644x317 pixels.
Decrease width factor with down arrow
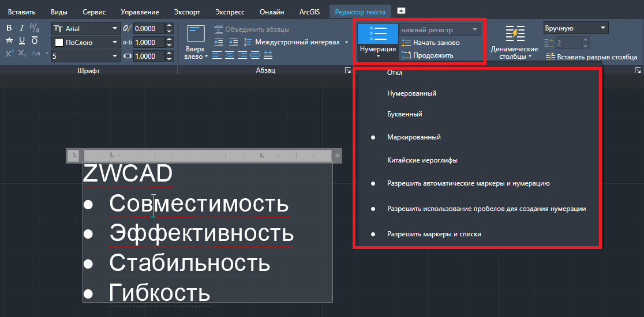tap(169, 59)
